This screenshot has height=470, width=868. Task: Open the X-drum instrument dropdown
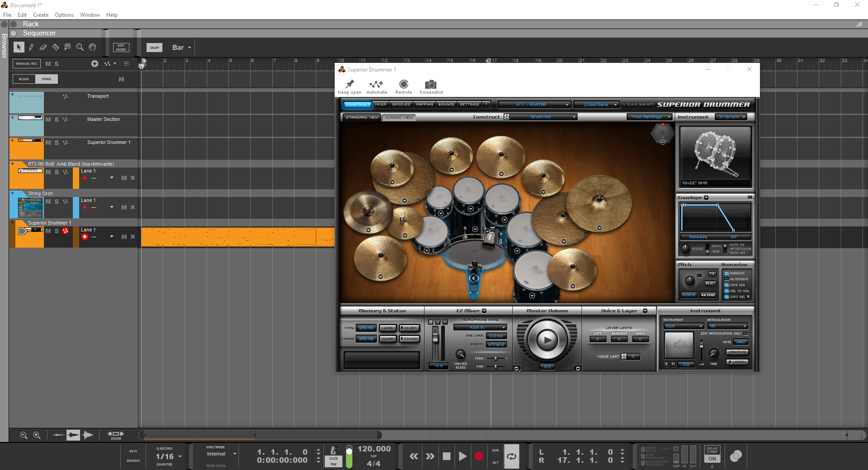coord(731,117)
